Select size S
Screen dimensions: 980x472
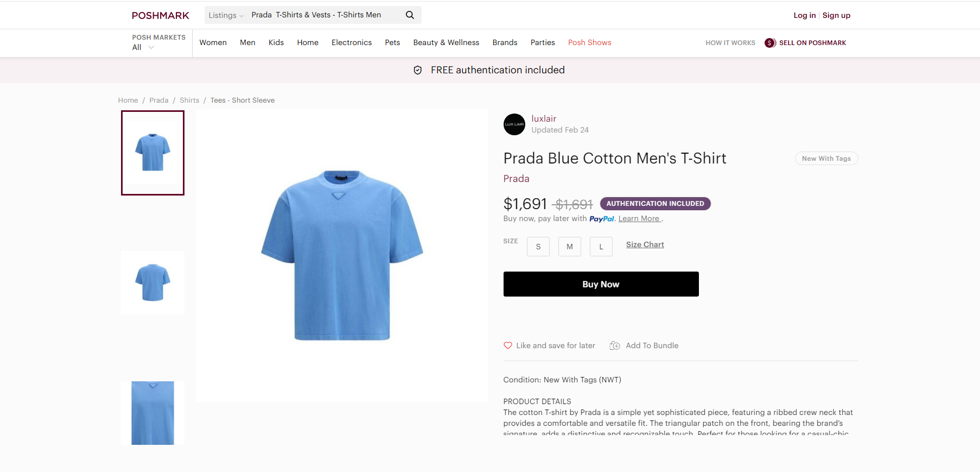[x=538, y=247]
